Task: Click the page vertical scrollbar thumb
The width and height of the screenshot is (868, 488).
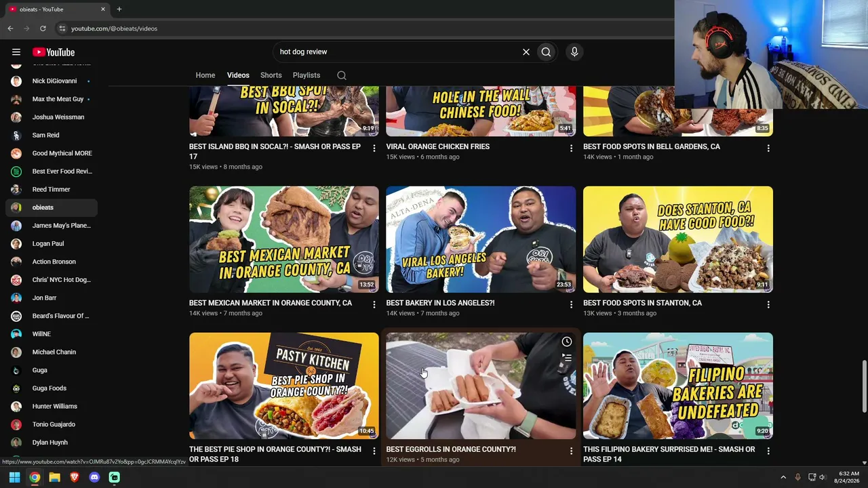Action: click(864, 386)
